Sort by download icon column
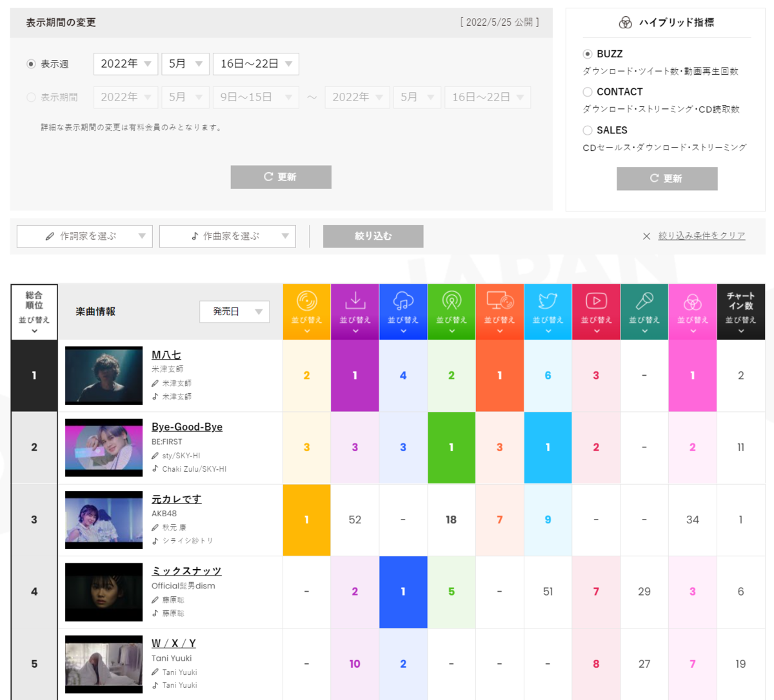Viewport: 774px width, 700px height. (355, 312)
